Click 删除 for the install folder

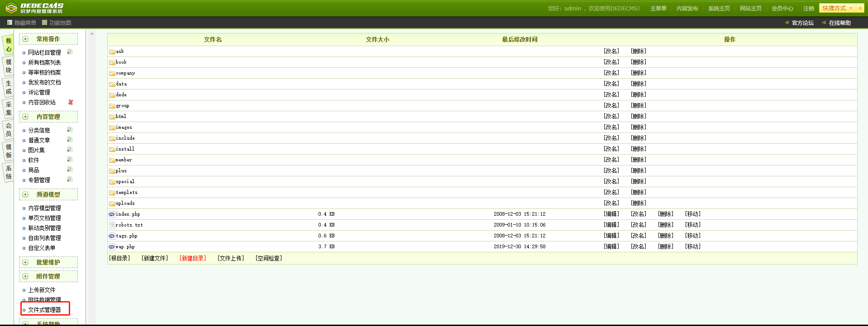(x=639, y=149)
